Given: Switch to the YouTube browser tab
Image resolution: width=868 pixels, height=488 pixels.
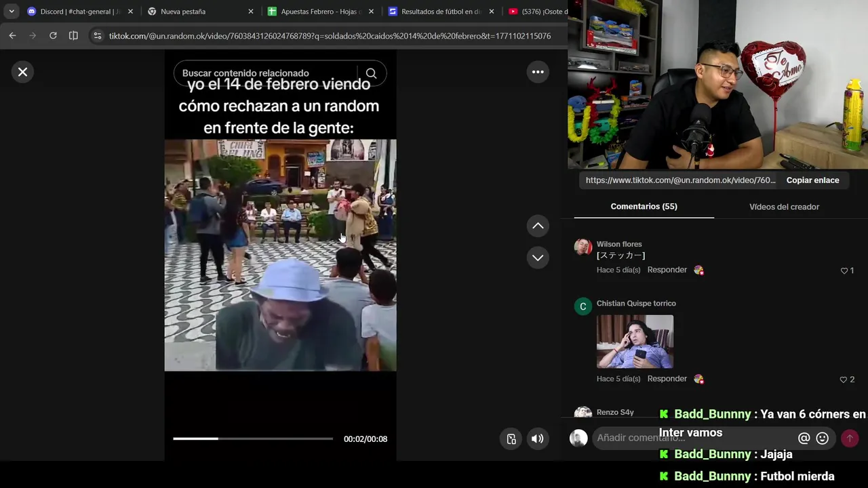Looking at the screenshot, I should (537, 12).
